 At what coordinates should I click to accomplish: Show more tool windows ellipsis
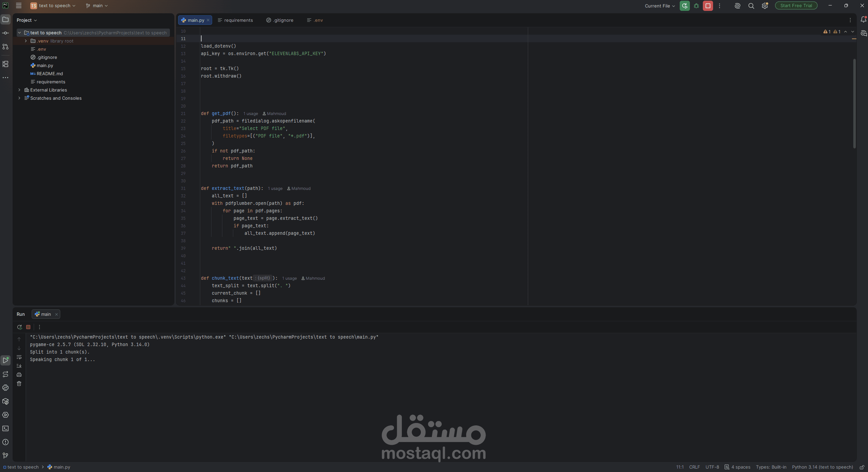[x=5, y=78]
